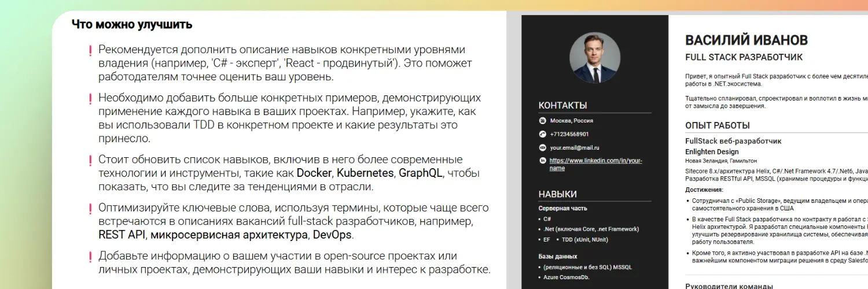Click the highlighted term 'REST API'
Image resolution: width=868 pixels, height=289 pixels.
[x=122, y=235]
